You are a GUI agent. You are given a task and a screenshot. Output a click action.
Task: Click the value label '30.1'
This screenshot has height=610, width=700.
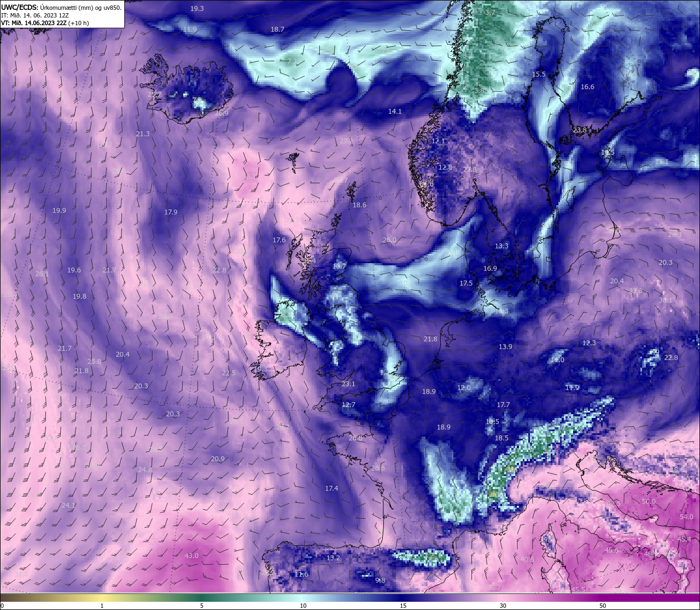tap(666, 300)
